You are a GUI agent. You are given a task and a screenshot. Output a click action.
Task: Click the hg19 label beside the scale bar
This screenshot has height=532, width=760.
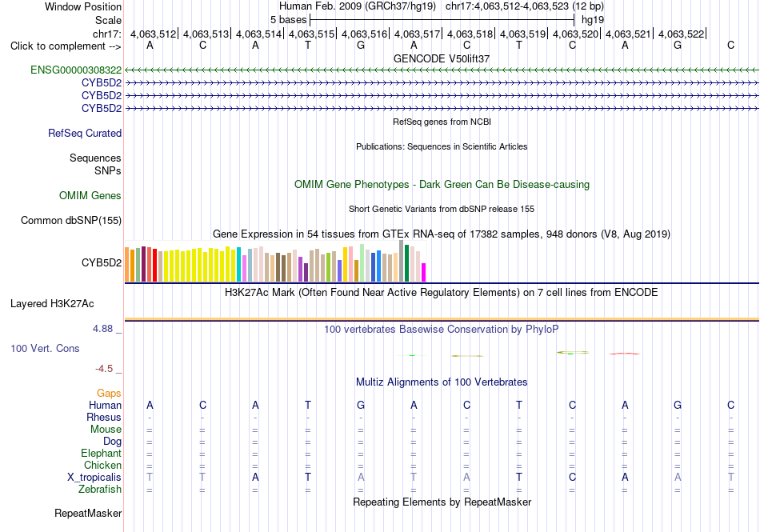593,20
